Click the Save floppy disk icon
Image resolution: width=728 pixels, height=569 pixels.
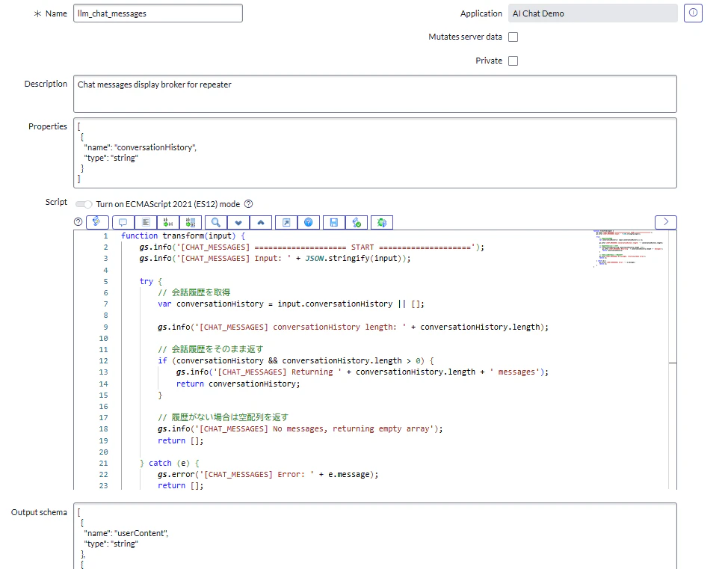[334, 223]
